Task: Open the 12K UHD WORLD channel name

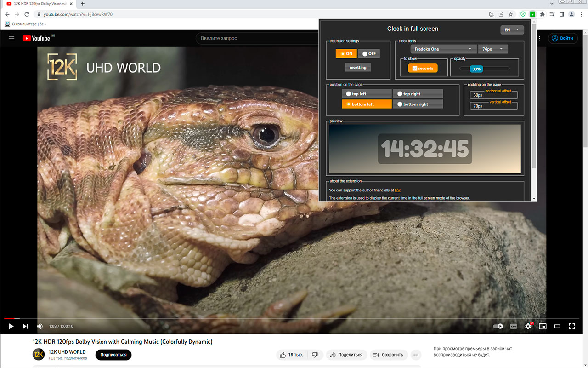Action: (x=67, y=352)
